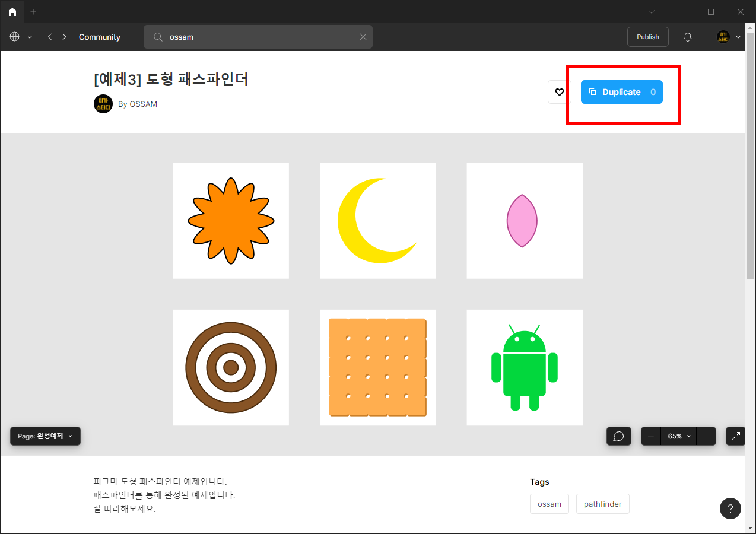Screen dimensions: 756x534
Task: Click the Tags heading
Action: [x=539, y=482]
